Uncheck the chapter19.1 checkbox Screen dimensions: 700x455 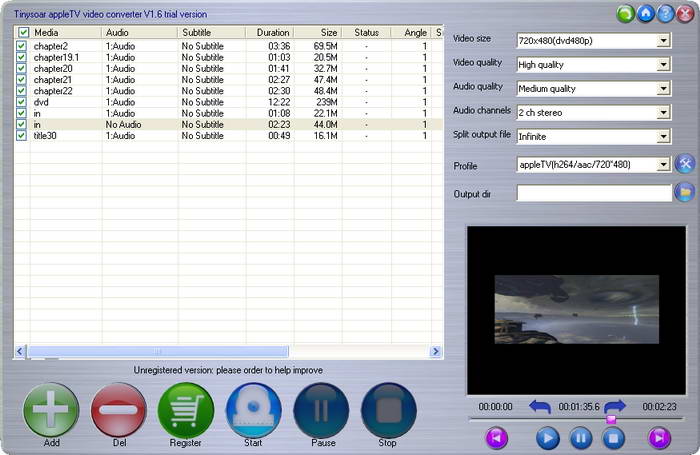pos(21,57)
